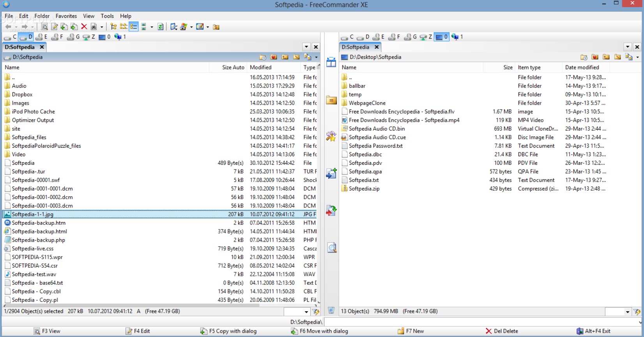Open the left panel tab list dropdown

point(306,47)
